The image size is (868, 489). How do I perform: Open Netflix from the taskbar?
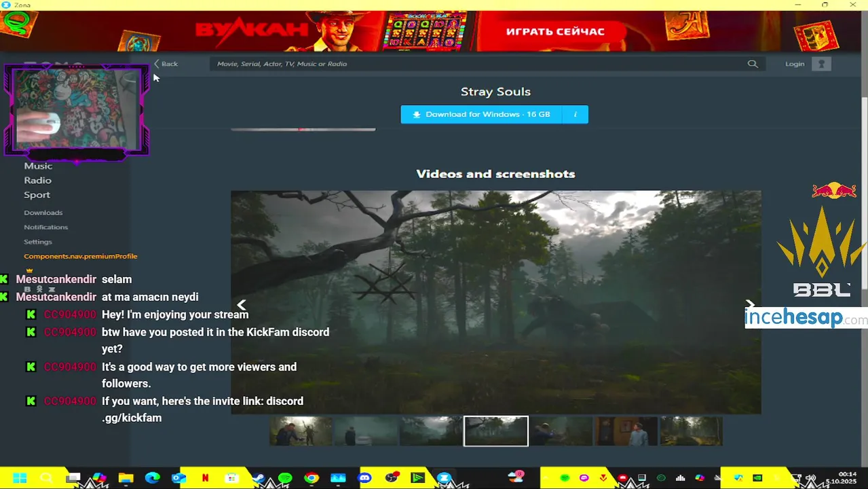click(205, 477)
